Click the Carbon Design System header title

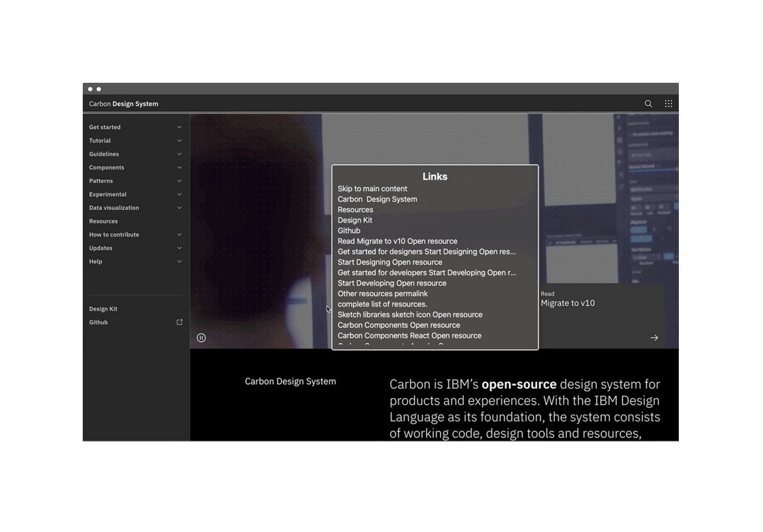[x=124, y=104]
